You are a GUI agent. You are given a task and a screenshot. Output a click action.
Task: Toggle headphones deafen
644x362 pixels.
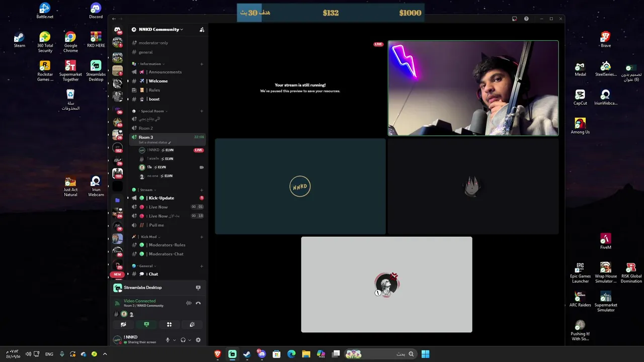183,340
